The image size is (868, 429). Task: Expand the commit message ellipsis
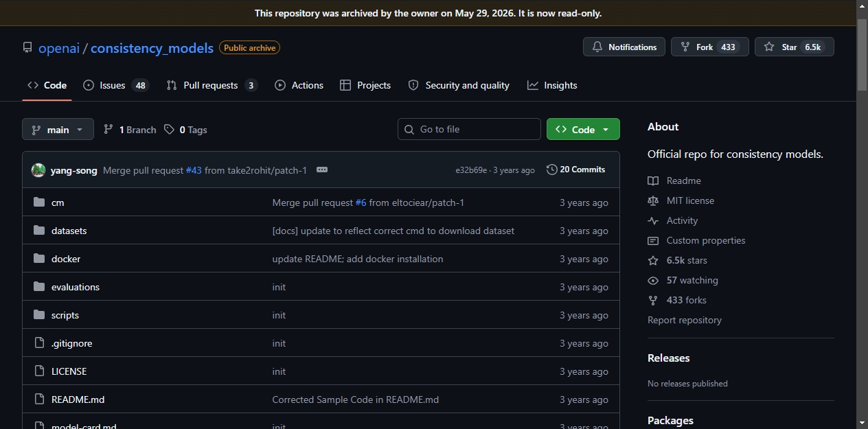pyautogui.click(x=322, y=170)
